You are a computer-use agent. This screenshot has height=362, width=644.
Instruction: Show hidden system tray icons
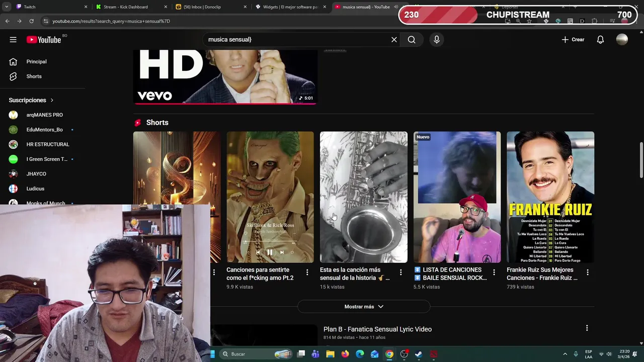[565, 354]
